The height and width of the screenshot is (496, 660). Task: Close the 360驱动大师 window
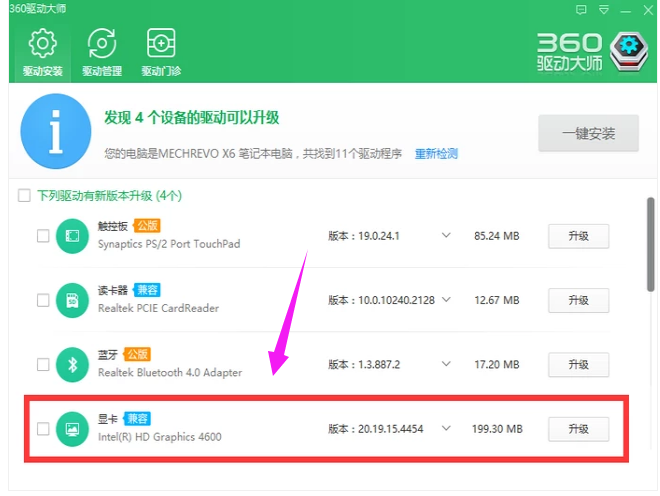pos(648,10)
